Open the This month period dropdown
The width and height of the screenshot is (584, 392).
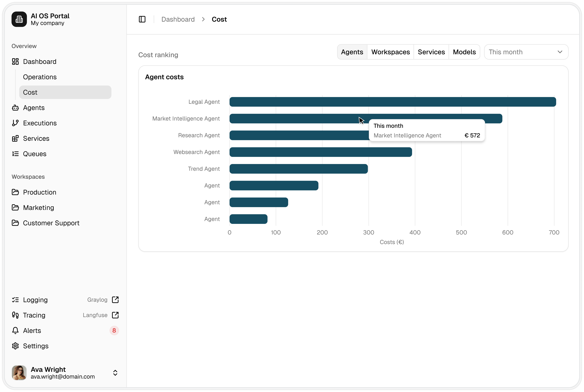point(526,52)
